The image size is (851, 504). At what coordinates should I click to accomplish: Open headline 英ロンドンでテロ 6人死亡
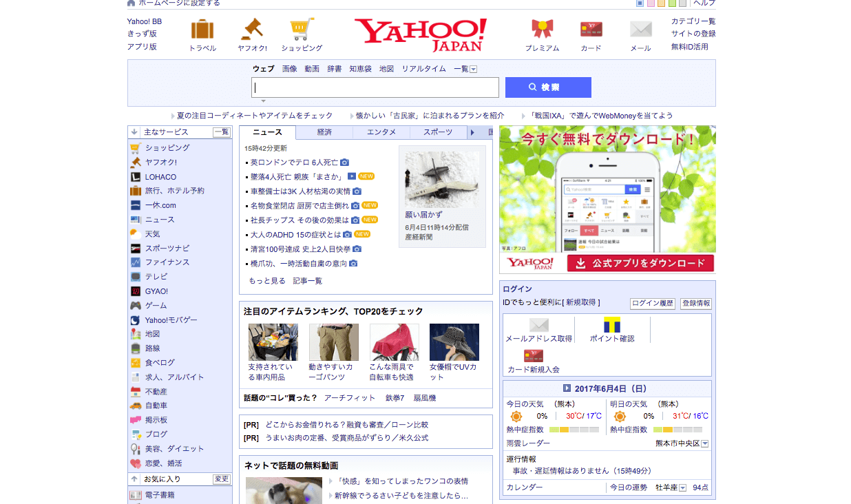tap(294, 162)
